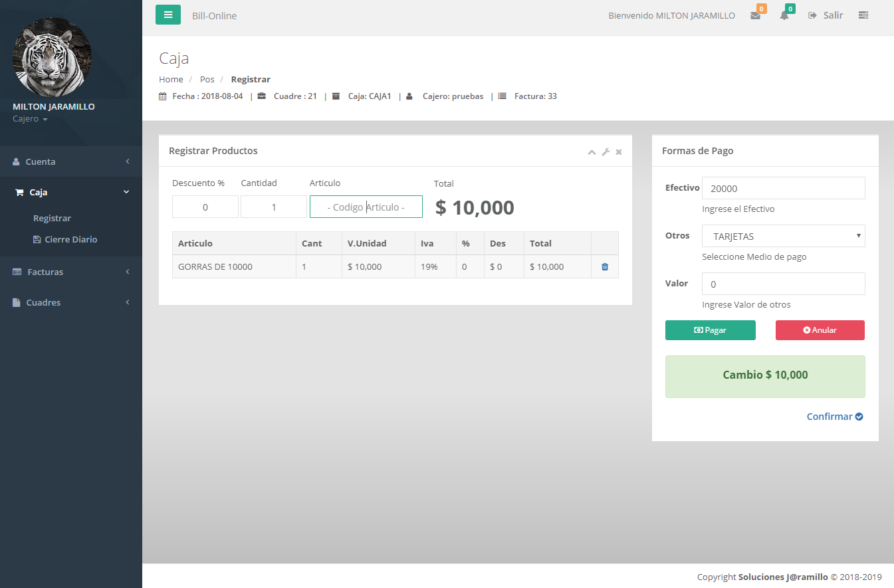Expand the Cajero role dropdown
The width and height of the screenshot is (894, 588).
(30, 119)
